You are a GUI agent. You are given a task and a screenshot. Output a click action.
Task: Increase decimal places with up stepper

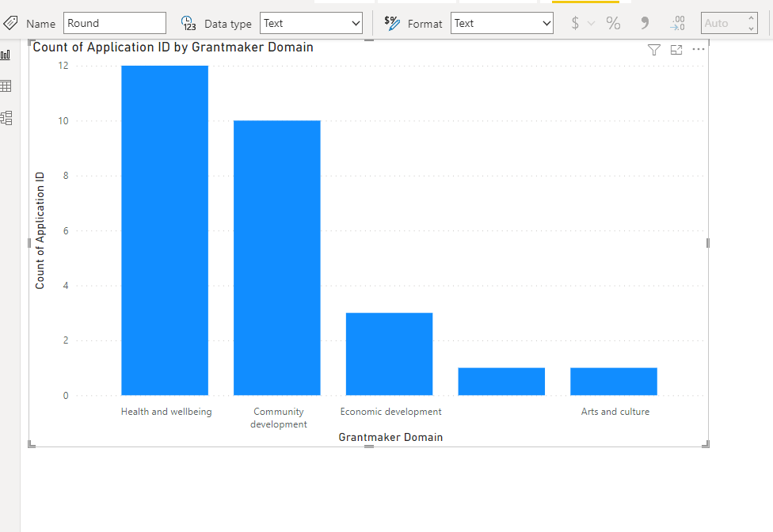751,17
